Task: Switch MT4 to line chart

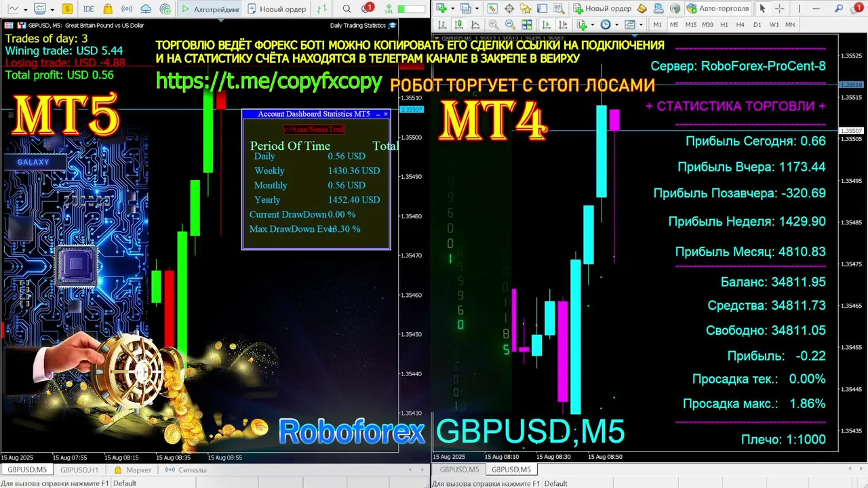Action: (x=475, y=24)
